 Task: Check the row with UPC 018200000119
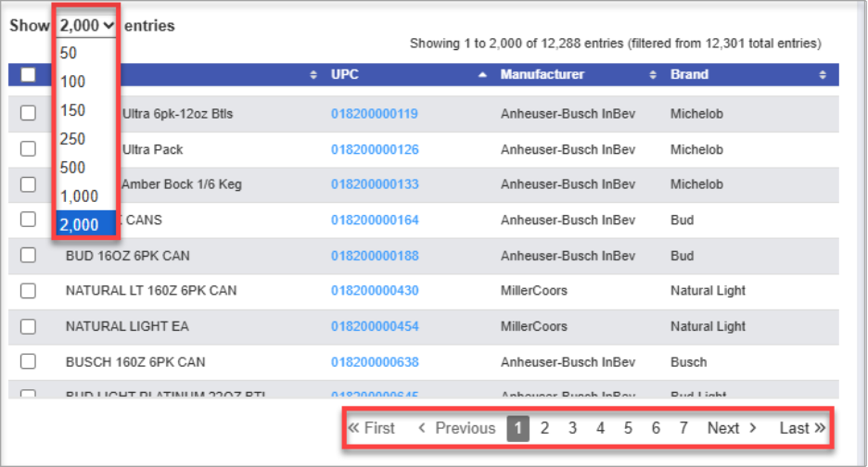tap(28, 113)
